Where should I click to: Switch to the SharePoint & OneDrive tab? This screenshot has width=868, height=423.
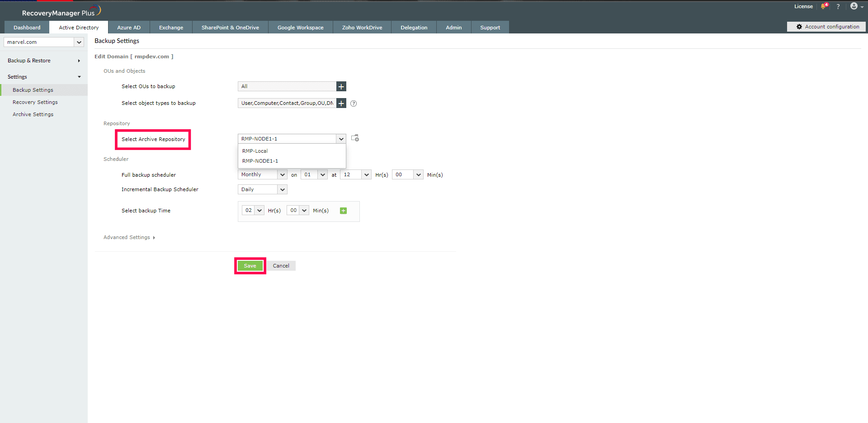230,27
